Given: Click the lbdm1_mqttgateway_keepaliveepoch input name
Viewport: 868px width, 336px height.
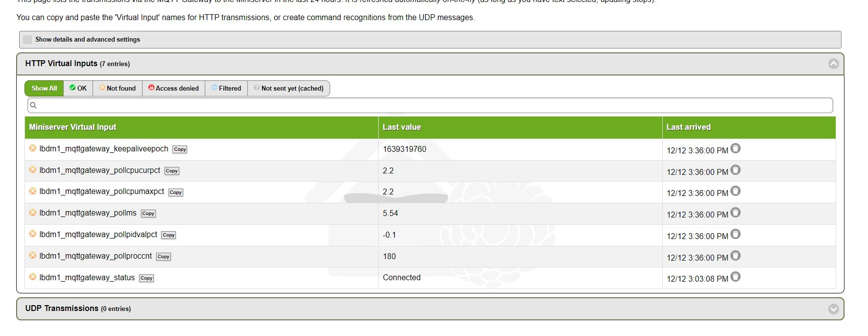Looking at the screenshot, I should (104, 148).
